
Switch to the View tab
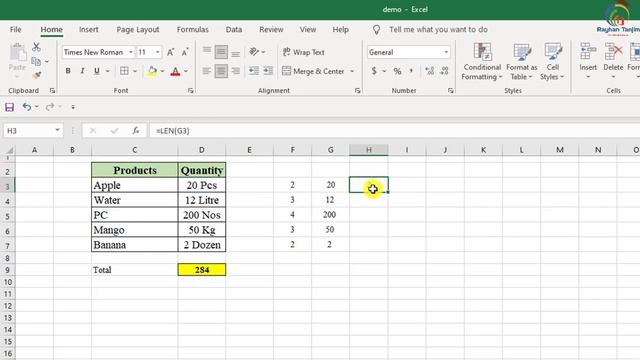pyautogui.click(x=308, y=29)
